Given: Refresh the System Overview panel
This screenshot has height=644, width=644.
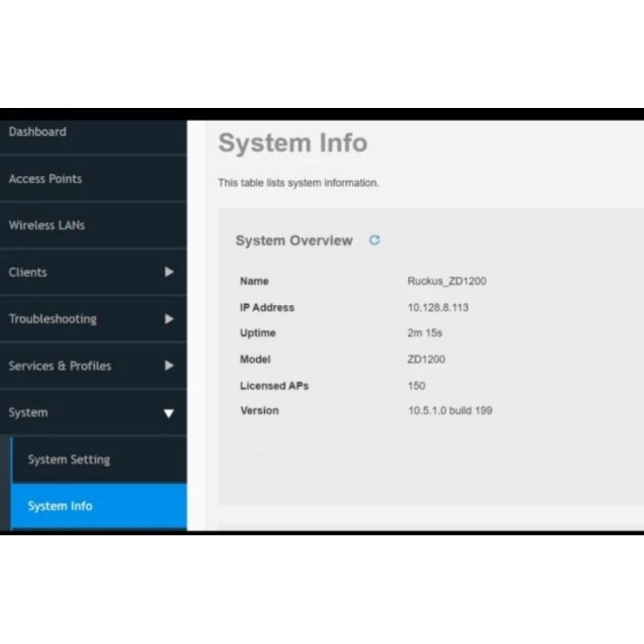Looking at the screenshot, I should point(374,240).
